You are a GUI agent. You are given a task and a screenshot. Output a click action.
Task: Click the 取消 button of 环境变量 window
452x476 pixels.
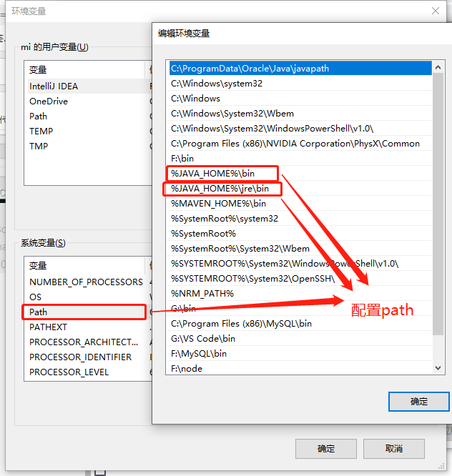(394, 448)
